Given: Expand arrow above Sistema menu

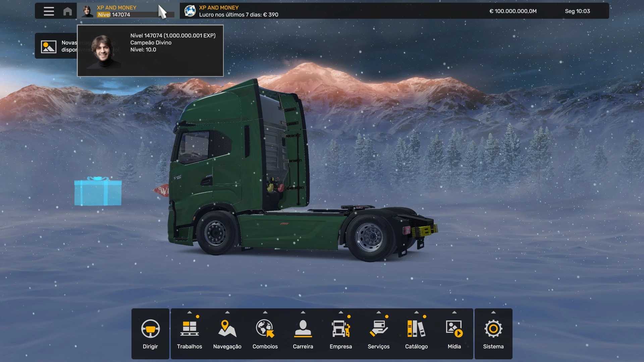Looking at the screenshot, I should [493, 312].
